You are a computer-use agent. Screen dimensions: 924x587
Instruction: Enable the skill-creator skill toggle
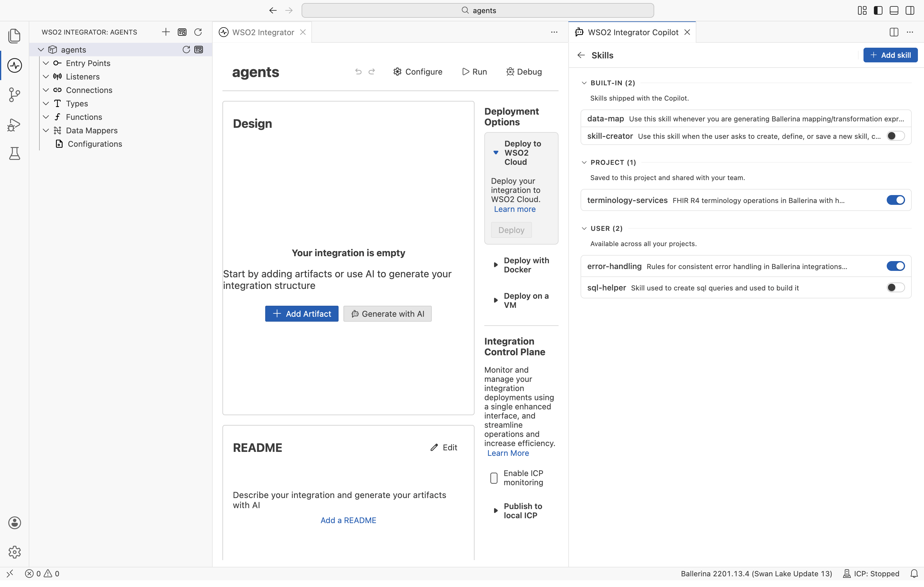click(896, 136)
